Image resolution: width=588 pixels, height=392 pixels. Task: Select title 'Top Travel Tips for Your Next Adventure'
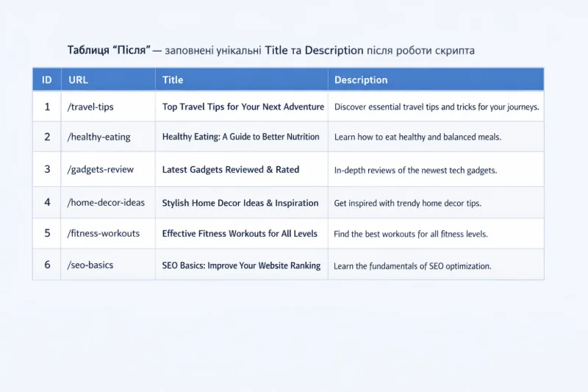(243, 107)
